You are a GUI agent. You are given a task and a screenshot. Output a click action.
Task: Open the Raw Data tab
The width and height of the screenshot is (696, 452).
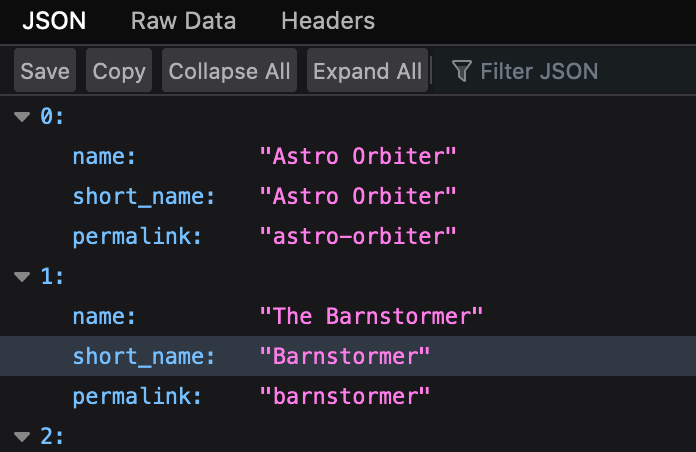[183, 21]
